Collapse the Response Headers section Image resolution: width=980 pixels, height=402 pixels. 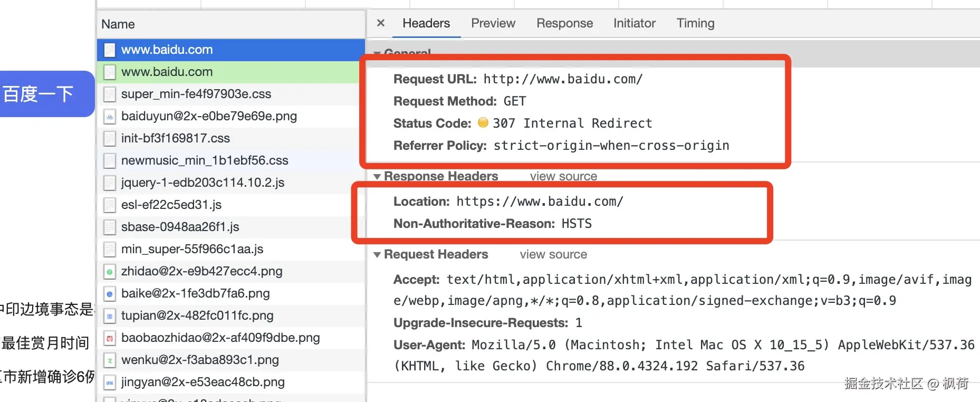pyautogui.click(x=377, y=176)
